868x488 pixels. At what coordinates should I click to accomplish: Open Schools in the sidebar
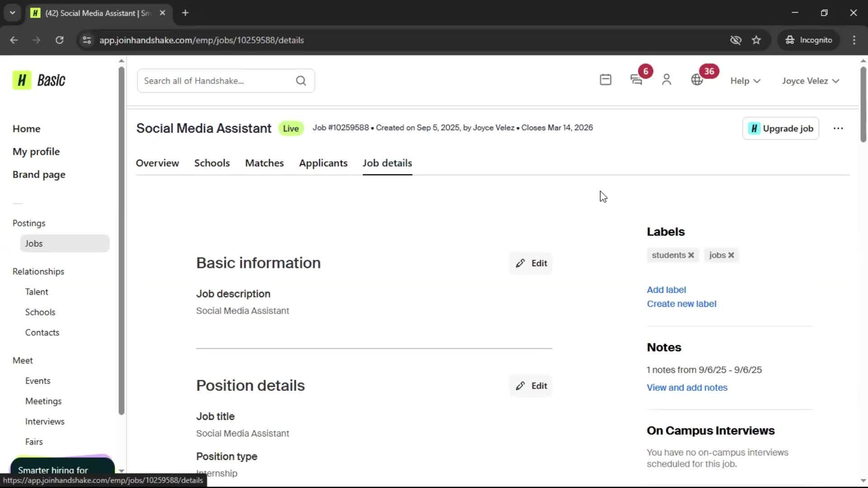[x=40, y=312]
